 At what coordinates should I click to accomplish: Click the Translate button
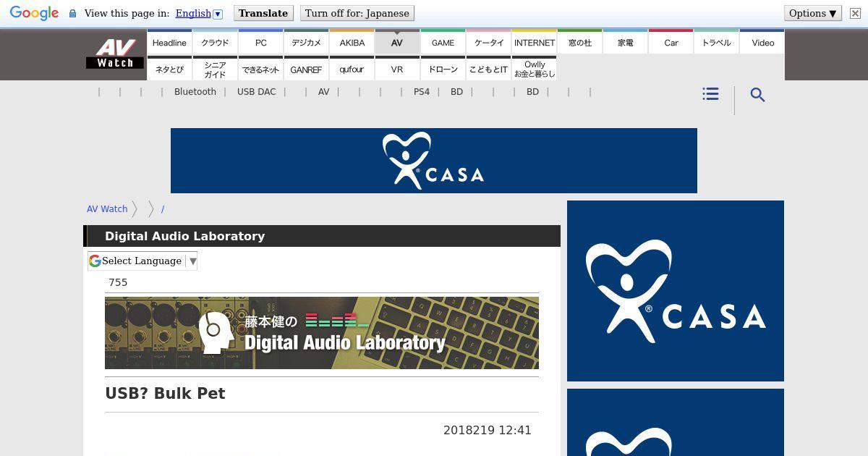263,13
